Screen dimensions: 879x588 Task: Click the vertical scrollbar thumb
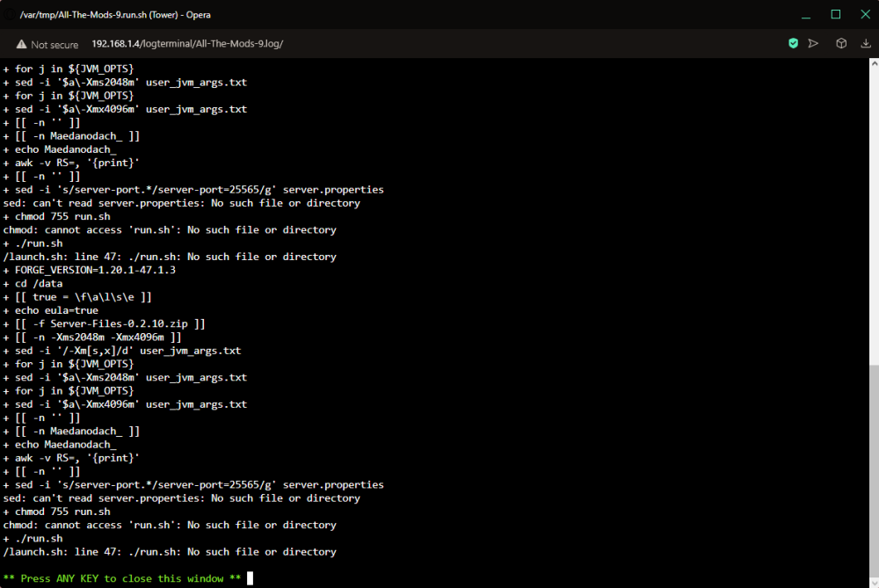coord(874,469)
